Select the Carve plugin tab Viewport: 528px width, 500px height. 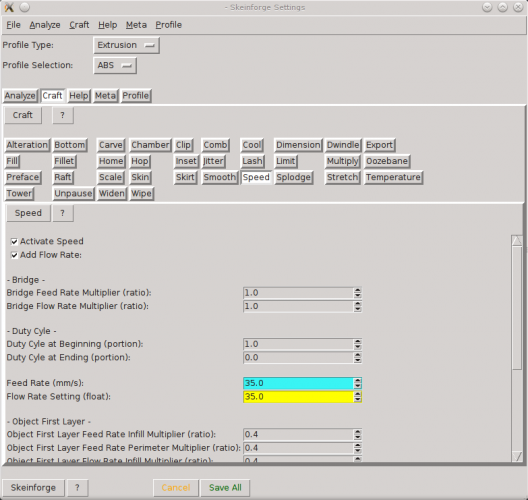click(111, 145)
